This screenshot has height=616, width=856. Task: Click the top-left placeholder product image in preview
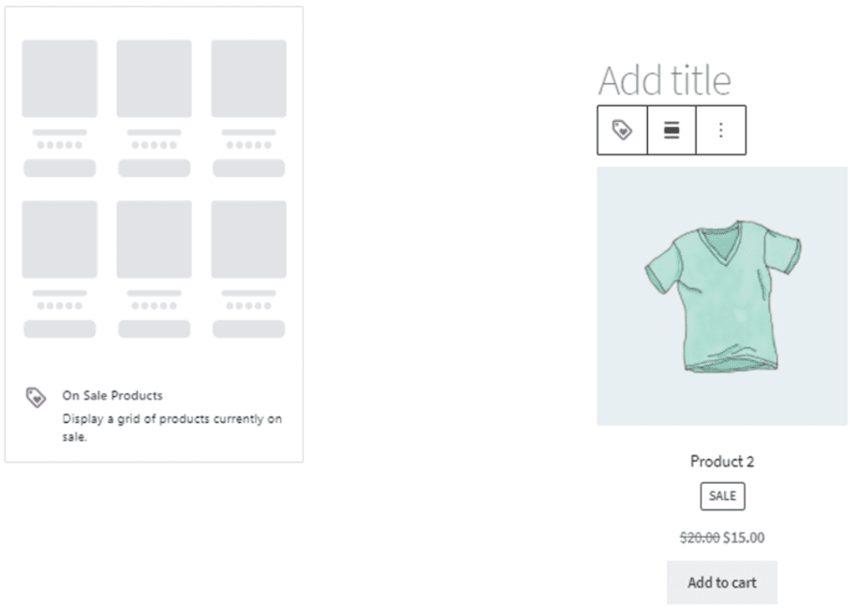[x=59, y=79]
